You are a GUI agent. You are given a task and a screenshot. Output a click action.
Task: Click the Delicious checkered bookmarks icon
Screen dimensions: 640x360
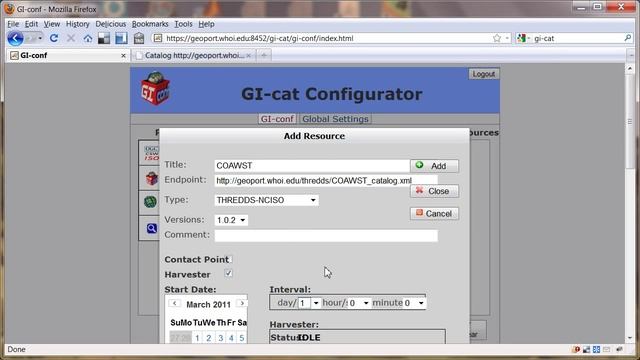tap(104, 38)
